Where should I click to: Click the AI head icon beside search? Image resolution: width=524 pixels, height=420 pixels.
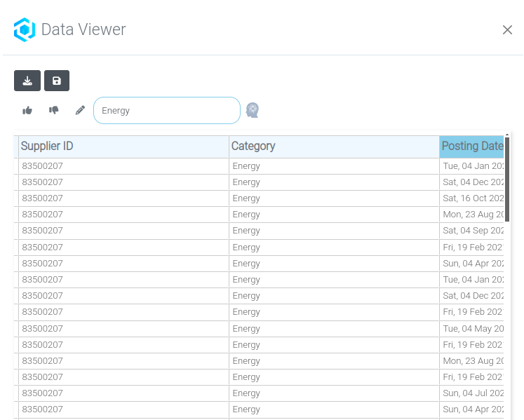click(253, 110)
